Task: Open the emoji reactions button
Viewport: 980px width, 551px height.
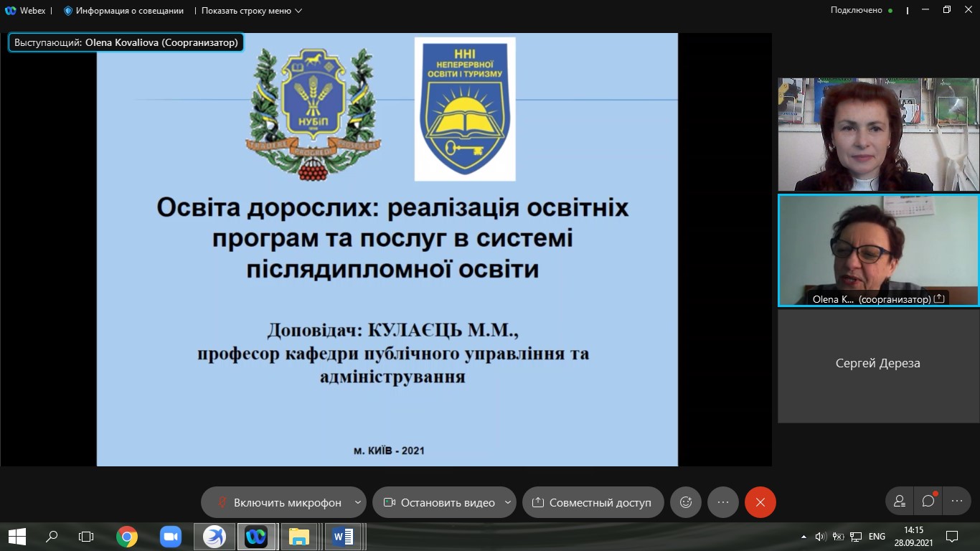Action: 686,502
